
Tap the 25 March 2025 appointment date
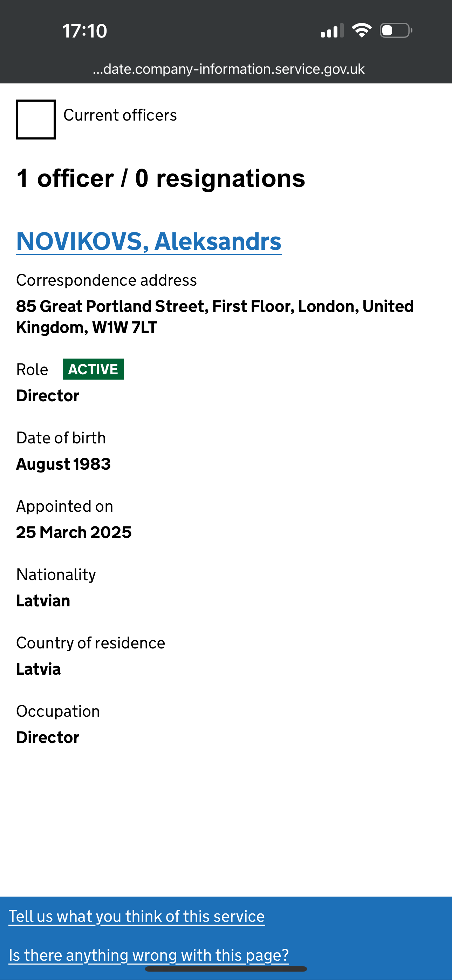[x=74, y=532]
